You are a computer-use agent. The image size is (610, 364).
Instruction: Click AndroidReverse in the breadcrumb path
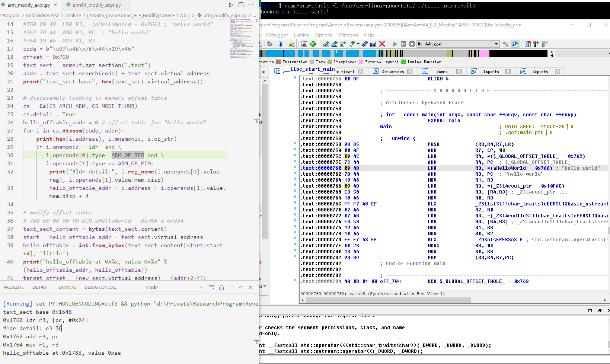point(42,15)
